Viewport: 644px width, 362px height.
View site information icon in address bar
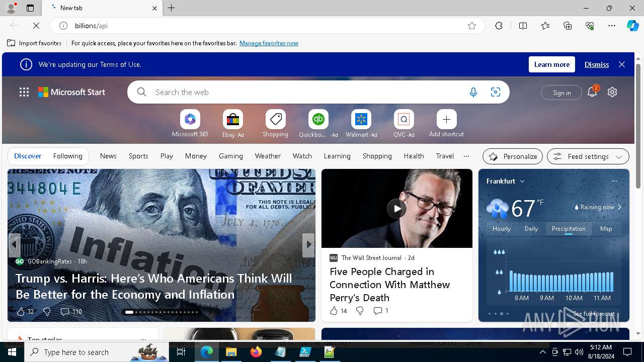[63, 26]
